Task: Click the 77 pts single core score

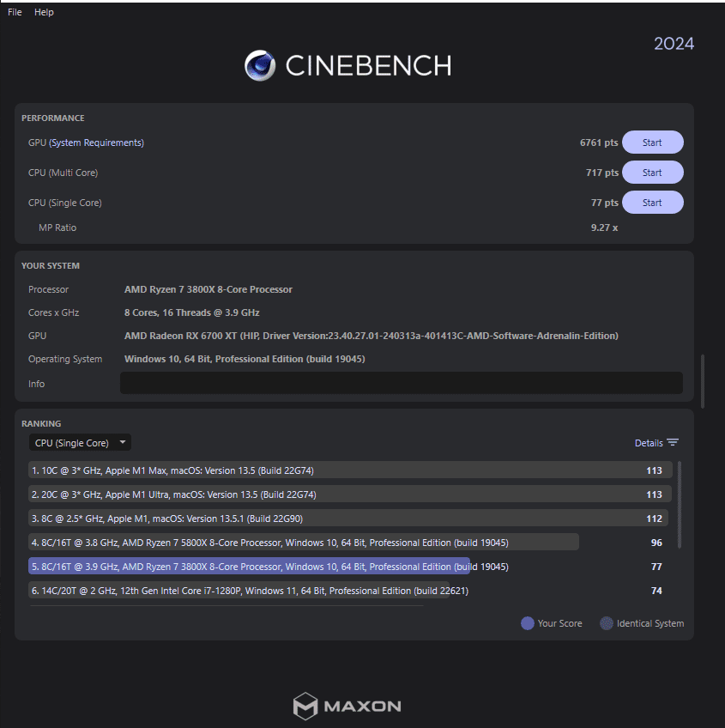Action: (604, 203)
